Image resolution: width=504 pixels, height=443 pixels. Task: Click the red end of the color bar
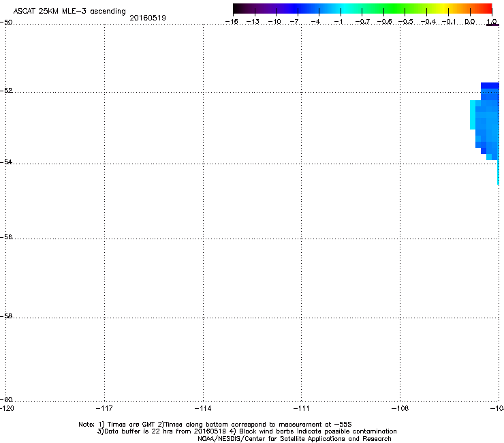pyautogui.click(x=487, y=8)
